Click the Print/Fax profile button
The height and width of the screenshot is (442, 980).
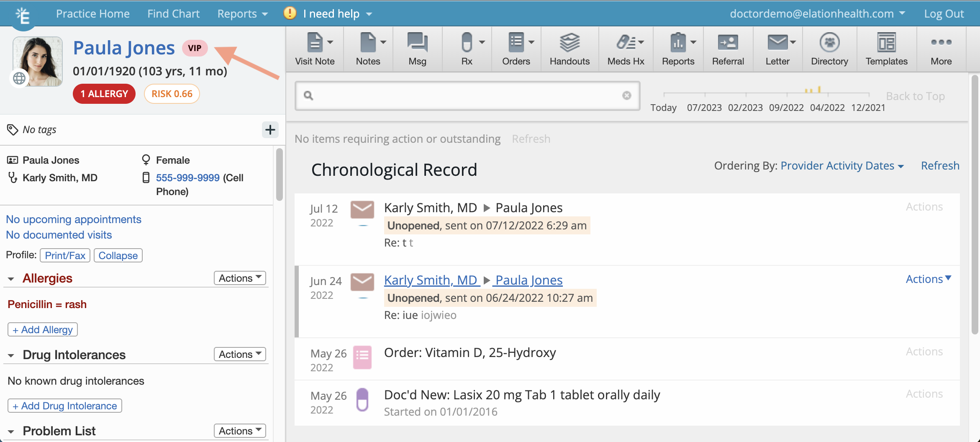coord(65,255)
